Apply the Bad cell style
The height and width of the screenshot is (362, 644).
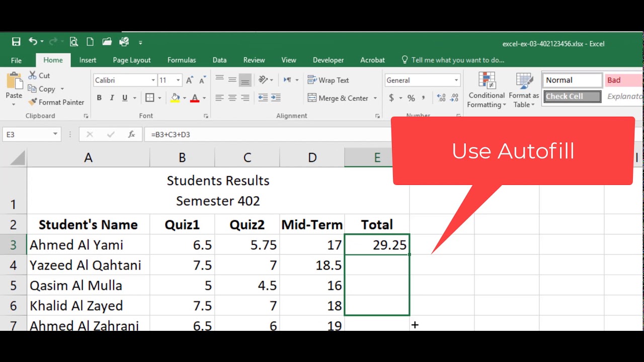point(624,80)
